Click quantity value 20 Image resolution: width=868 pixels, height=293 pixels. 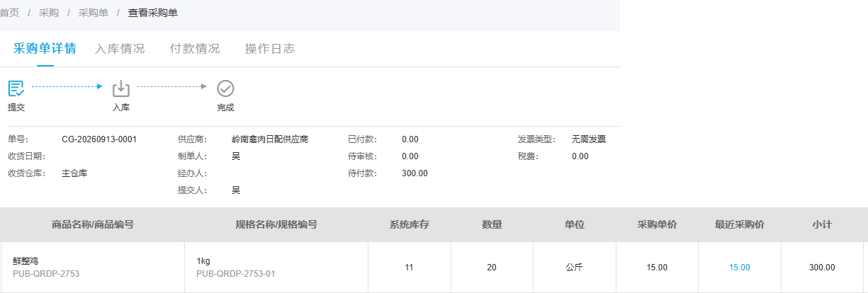(x=492, y=268)
